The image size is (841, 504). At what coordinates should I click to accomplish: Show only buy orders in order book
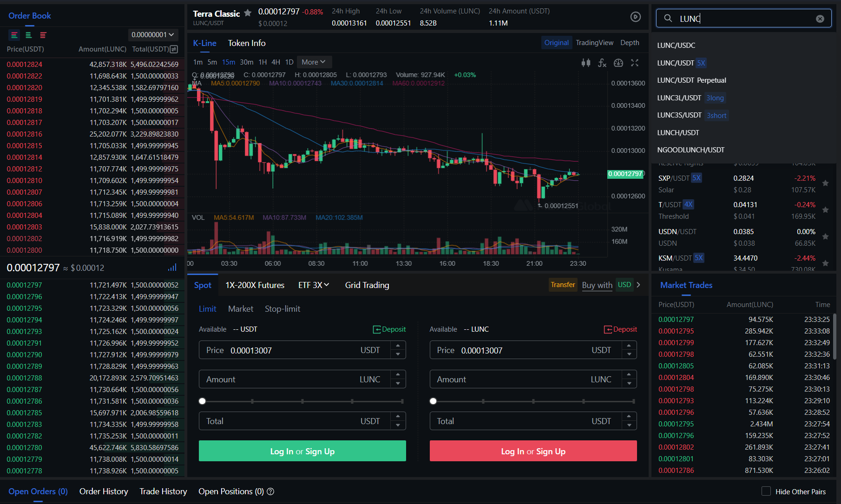28,35
